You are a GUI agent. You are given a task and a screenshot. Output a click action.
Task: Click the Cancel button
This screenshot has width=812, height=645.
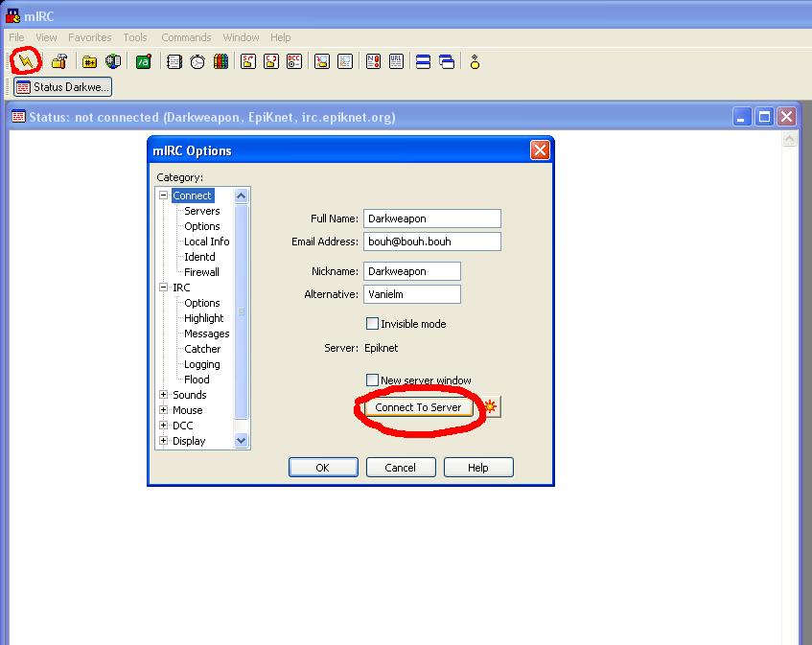[401, 468]
